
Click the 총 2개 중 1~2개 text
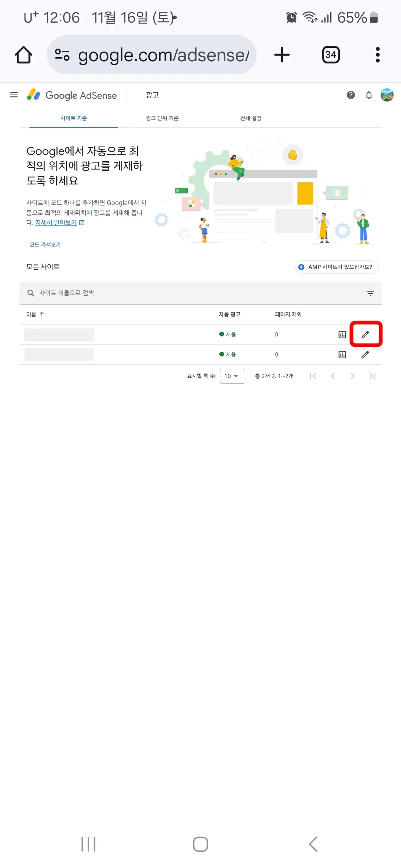pyautogui.click(x=274, y=376)
